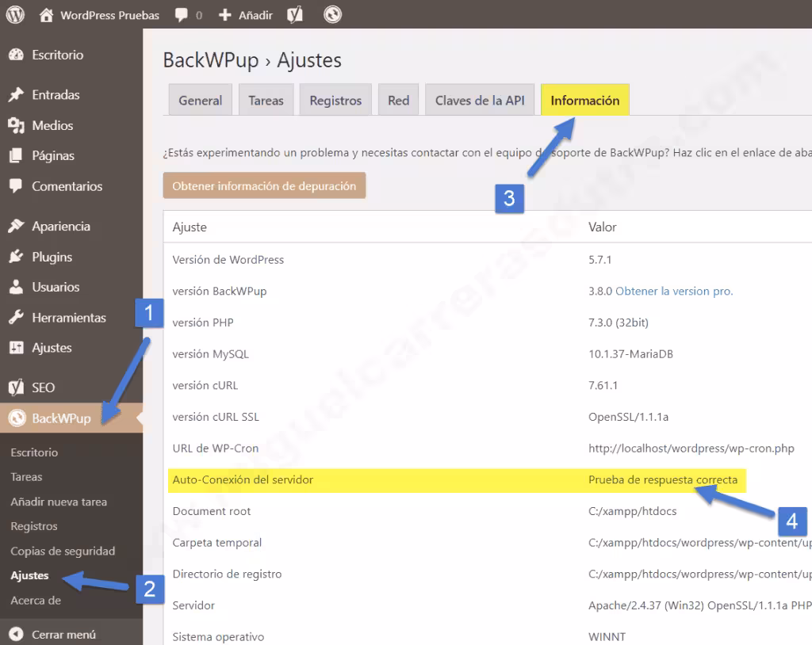
Task: Open Comentarios in the sidebar
Action: pos(67,186)
